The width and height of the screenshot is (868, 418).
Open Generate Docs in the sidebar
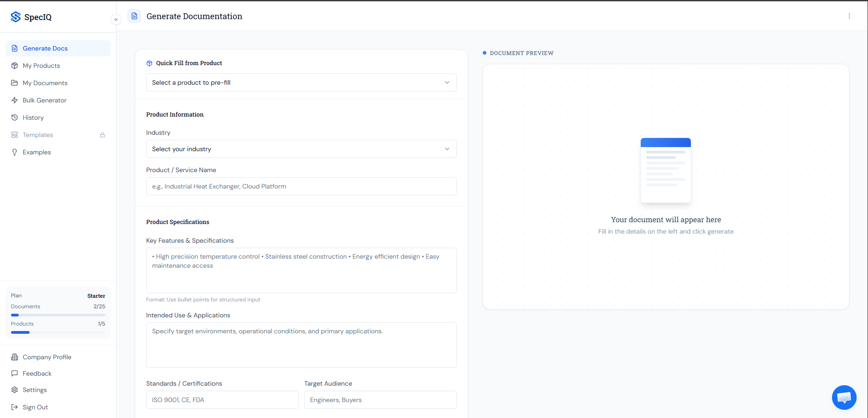click(x=58, y=48)
